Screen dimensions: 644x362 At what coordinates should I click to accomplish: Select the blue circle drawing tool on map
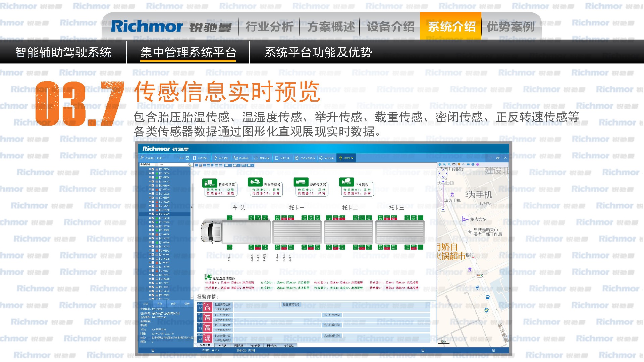pyautogui.click(x=473, y=164)
